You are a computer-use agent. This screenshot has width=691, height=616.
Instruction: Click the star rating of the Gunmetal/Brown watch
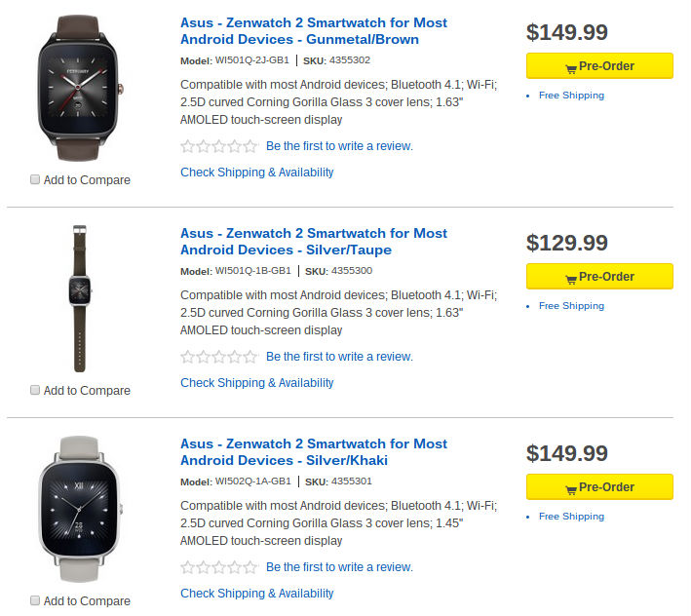click(x=219, y=146)
